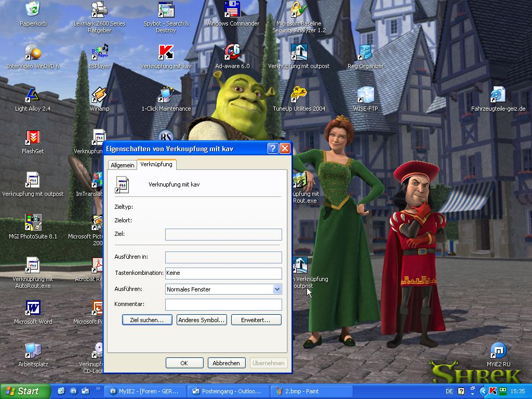Click the MyIE2 quick launch icon

(x=74, y=391)
